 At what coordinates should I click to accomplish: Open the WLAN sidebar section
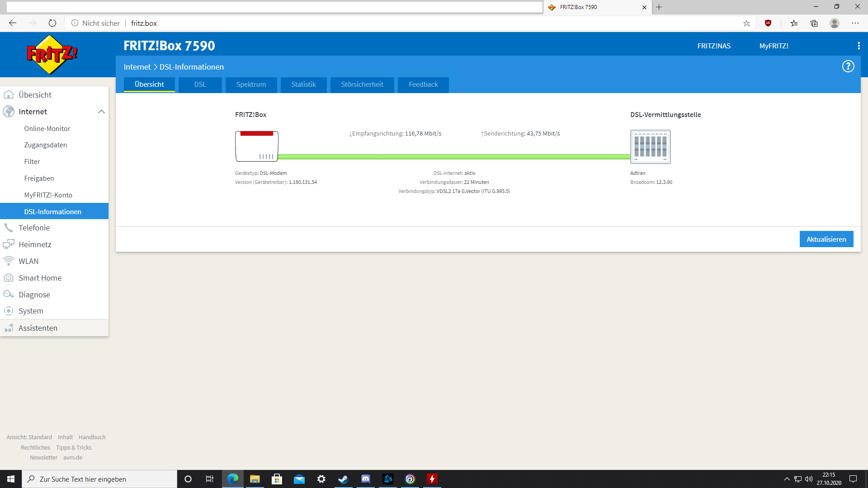pos(28,261)
